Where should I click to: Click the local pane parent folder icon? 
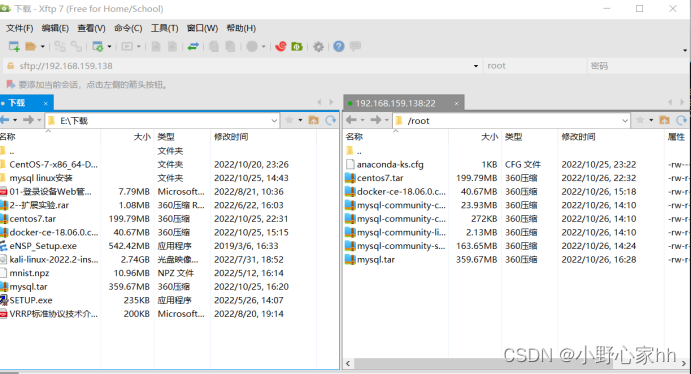(313, 120)
